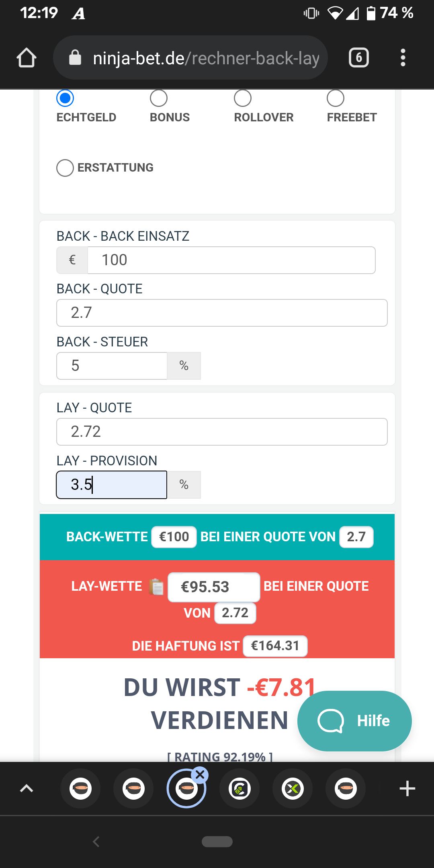Image resolution: width=434 pixels, height=868 pixels.
Task: Switch to the green X tab icon
Action: 293,788
